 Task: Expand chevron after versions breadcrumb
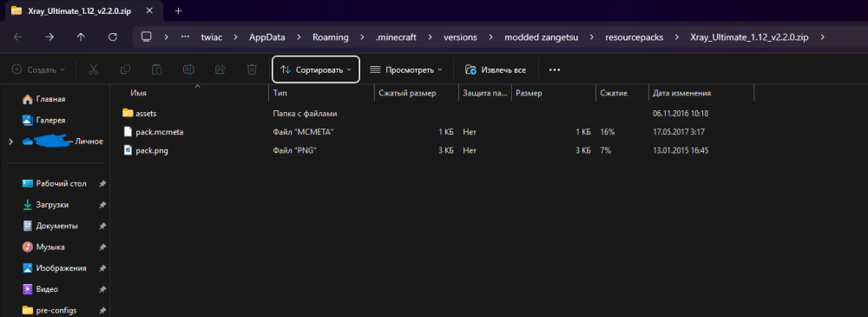490,37
